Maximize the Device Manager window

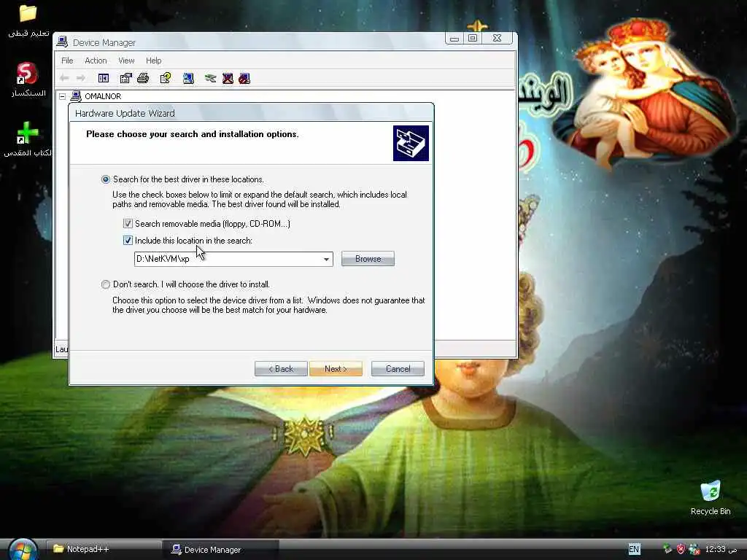[x=473, y=38]
